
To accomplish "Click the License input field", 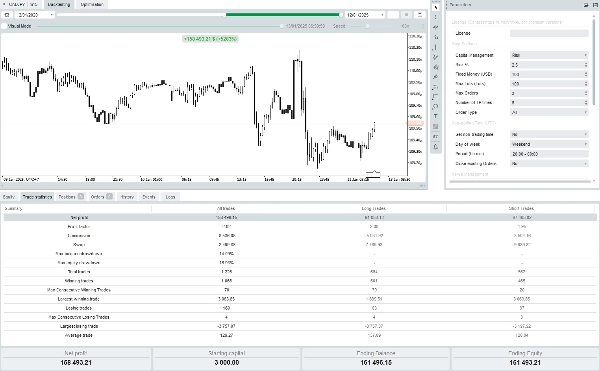I will point(549,33).
